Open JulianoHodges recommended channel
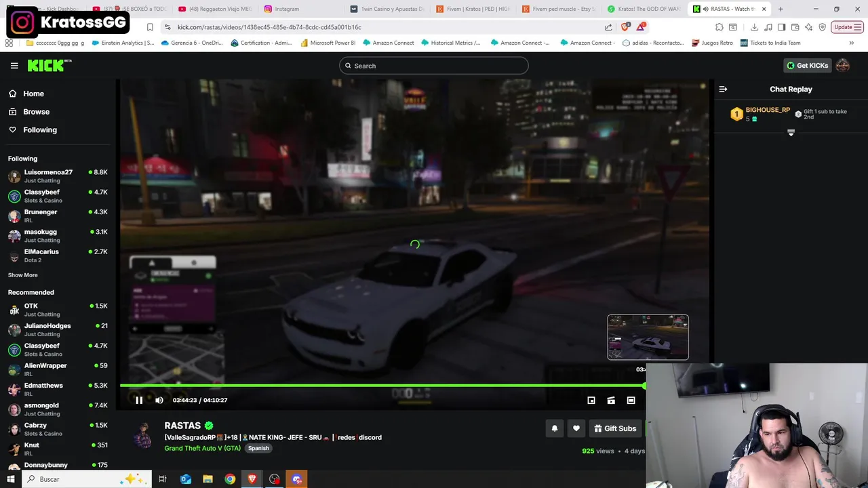868x488 pixels. [x=58, y=329]
